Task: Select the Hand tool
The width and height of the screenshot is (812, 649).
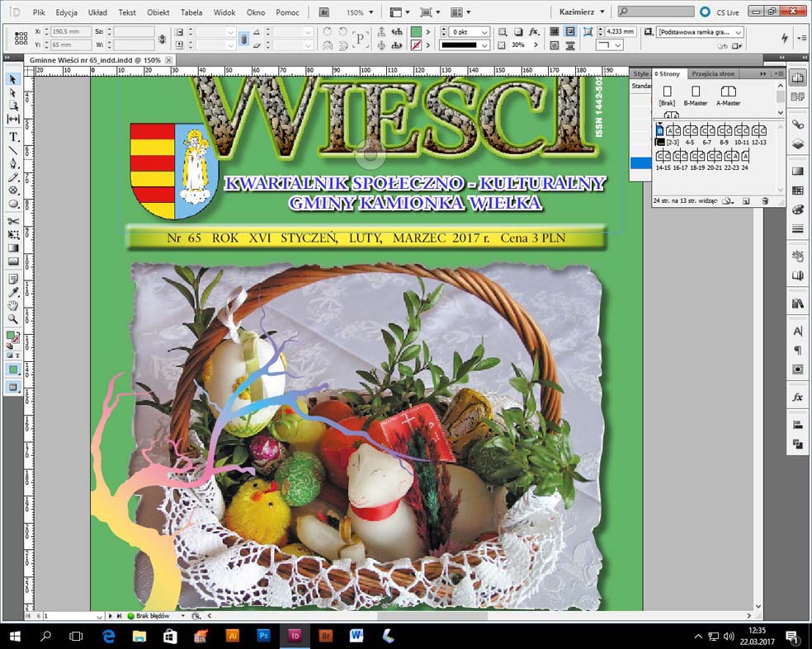Action: pyautogui.click(x=13, y=305)
